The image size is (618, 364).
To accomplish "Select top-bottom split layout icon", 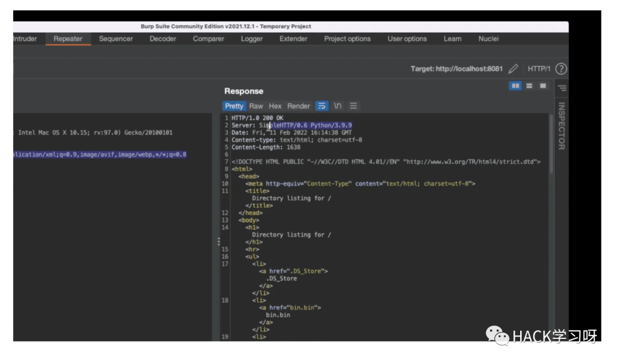I will pyautogui.click(x=529, y=86).
